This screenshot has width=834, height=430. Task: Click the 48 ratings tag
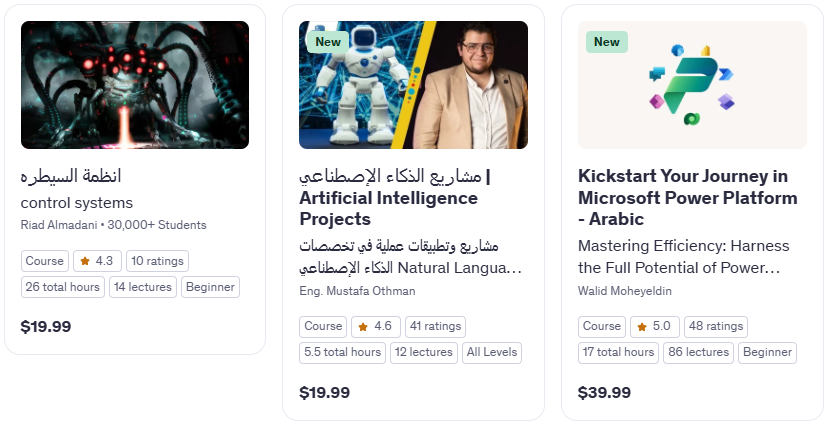click(x=716, y=326)
